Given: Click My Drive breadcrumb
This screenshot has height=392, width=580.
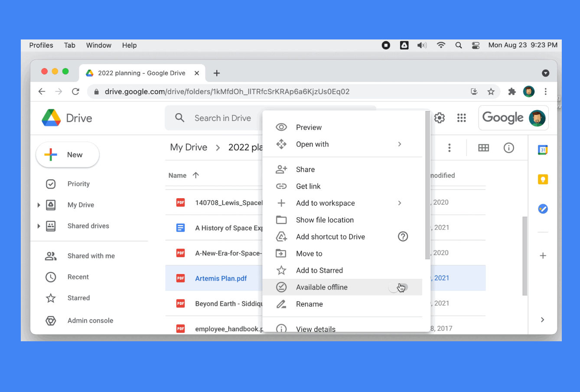Looking at the screenshot, I should pyautogui.click(x=189, y=147).
